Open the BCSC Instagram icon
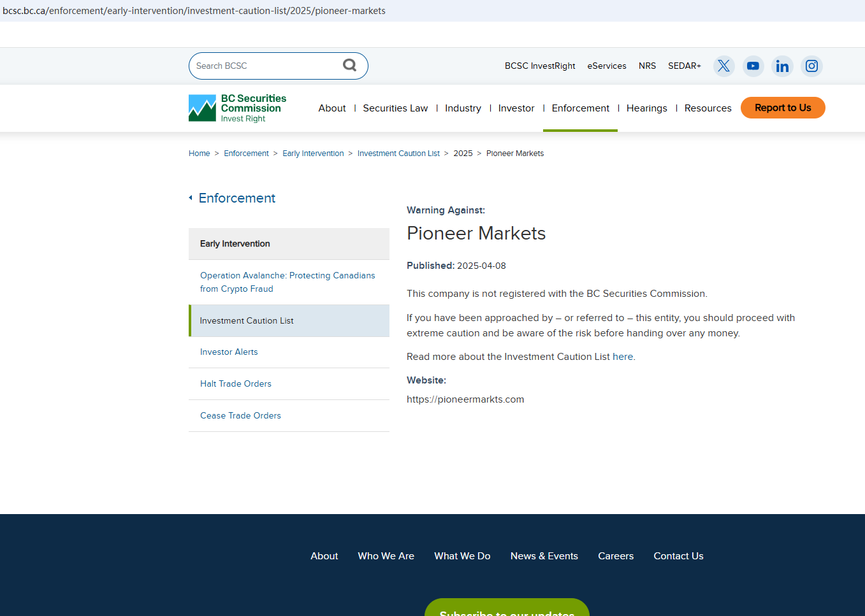The image size is (865, 616). [811, 66]
